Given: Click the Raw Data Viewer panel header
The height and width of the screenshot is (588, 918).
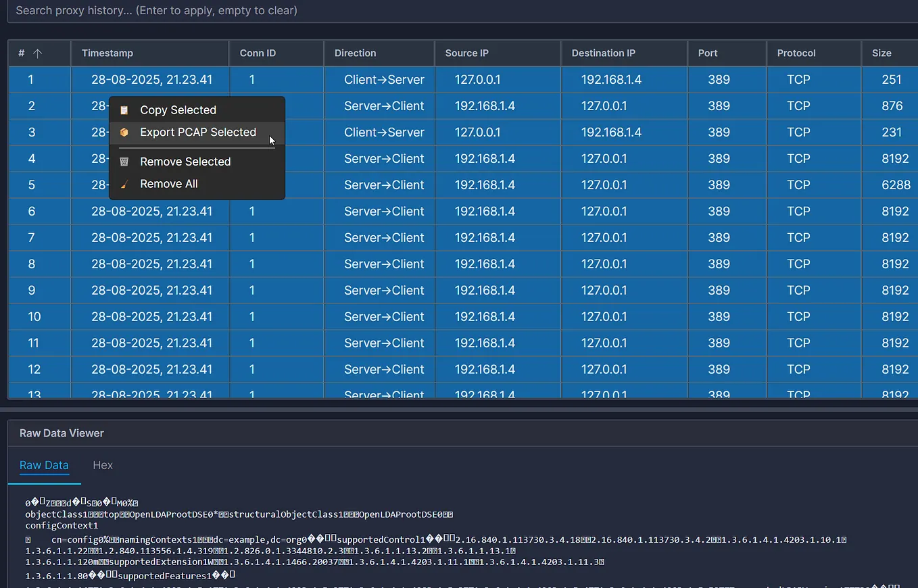Looking at the screenshot, I should click(x=62, y=433).
